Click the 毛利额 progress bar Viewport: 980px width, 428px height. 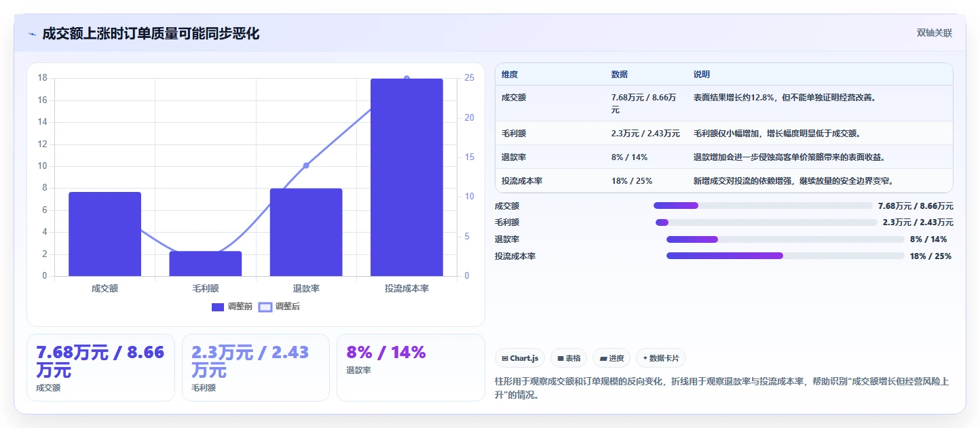pyautogui.click(x=766, y=222)
